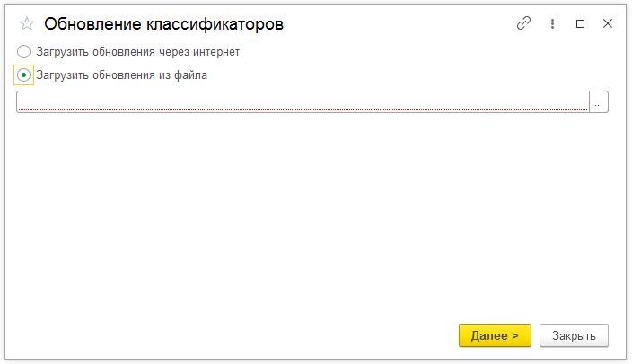This screenshot has width=632, height=364.
Task: Open the three-dot more actions menu
Action: [x=553, y=24]
